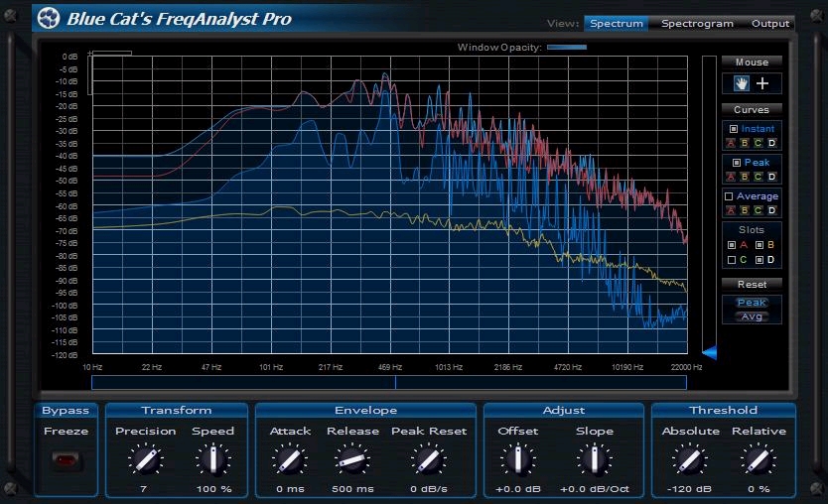The width and height of the screenshot is (828, 504).
Task: Click the D button under Peak curves
Action: pos(772,177)
